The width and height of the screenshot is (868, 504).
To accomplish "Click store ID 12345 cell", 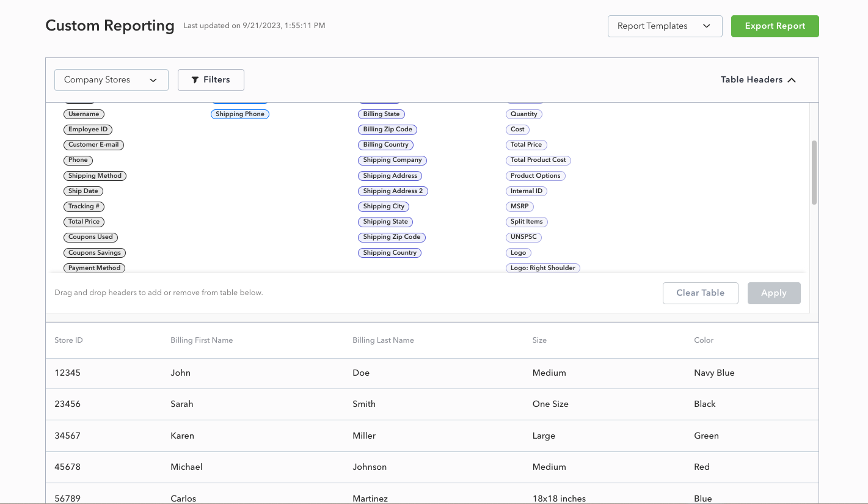I will pyautogui.click(x=67, y=373).
